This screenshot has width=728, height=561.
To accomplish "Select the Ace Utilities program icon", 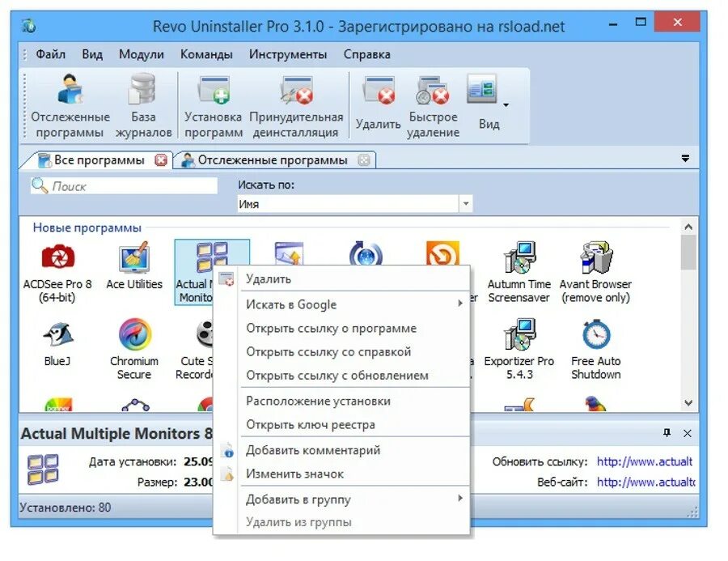I will pos(134,257).
